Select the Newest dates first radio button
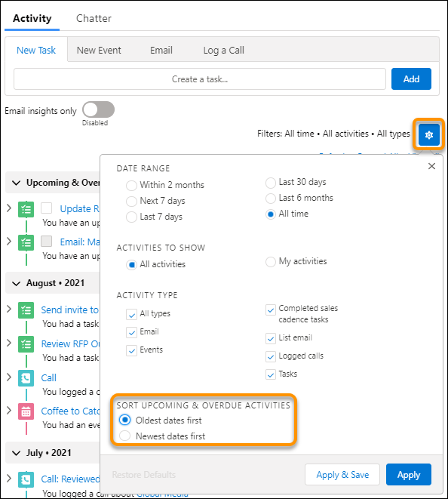 124,436
